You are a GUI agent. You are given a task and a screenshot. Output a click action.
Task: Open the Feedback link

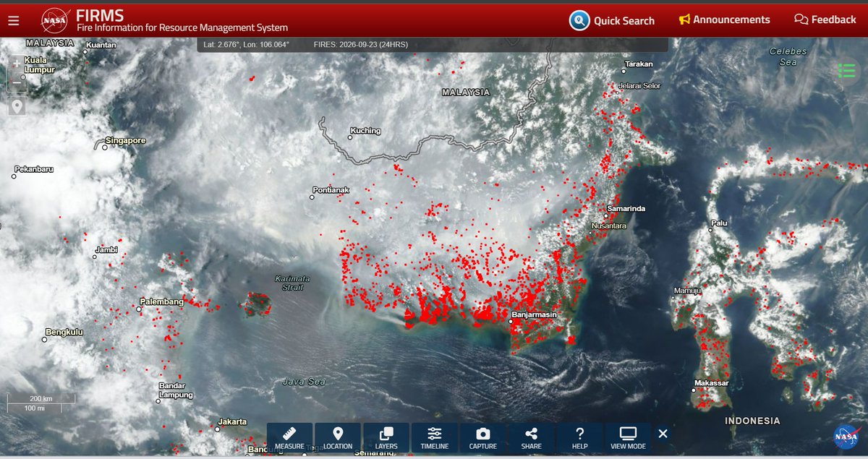tap(825, 20)
